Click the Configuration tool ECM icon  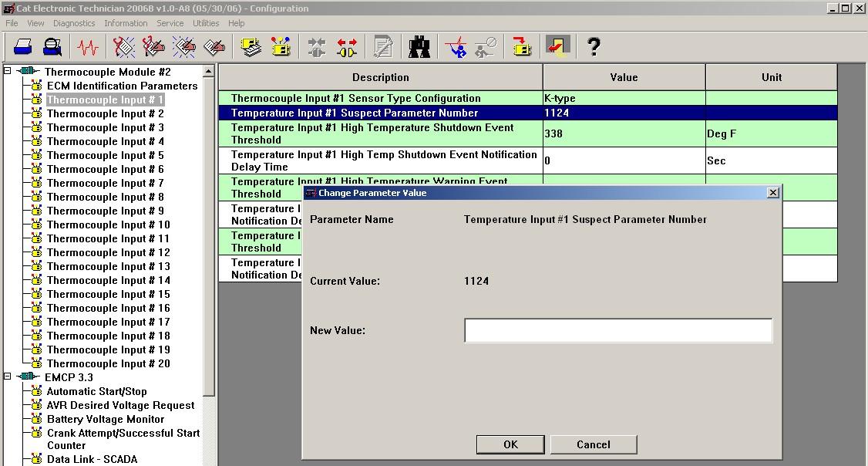tap(281, 46)
